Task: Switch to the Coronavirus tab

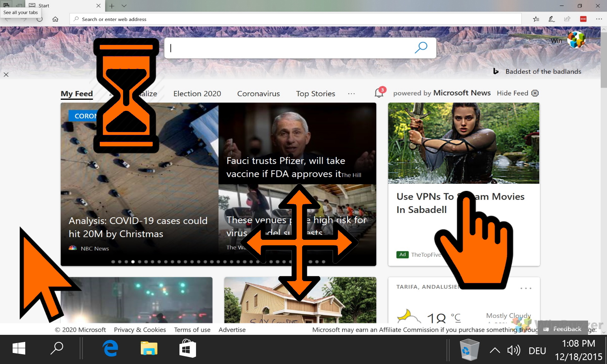Action: tap(258, 93)
